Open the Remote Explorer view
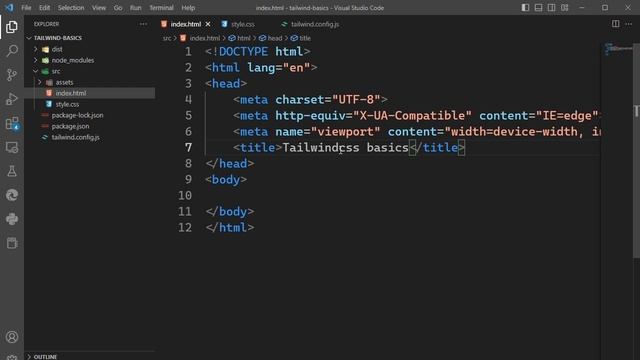 click(12, 147)
